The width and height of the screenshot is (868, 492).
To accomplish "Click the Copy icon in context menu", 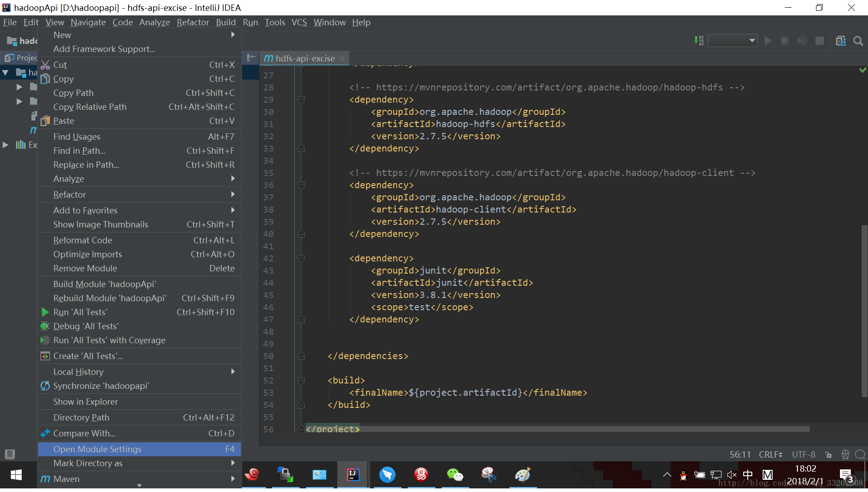I will click(x=45, y=79).
